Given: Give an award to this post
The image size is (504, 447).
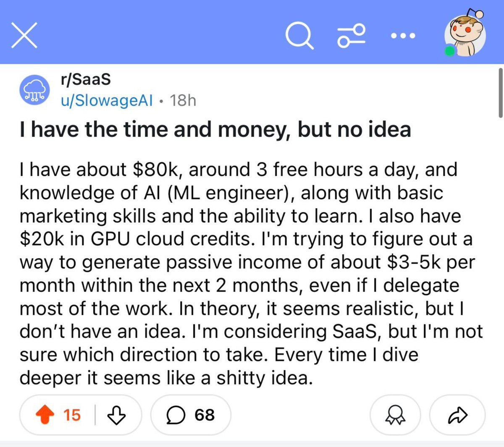Looking at the screenshot, I should (x=395, y=415).
